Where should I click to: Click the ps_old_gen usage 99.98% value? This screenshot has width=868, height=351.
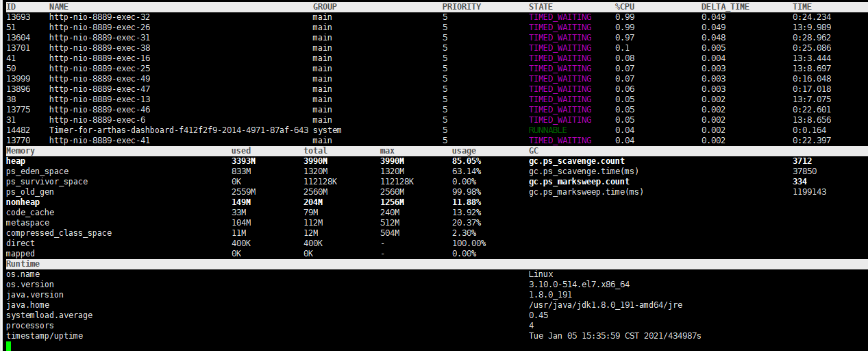(x=467, y=192)
